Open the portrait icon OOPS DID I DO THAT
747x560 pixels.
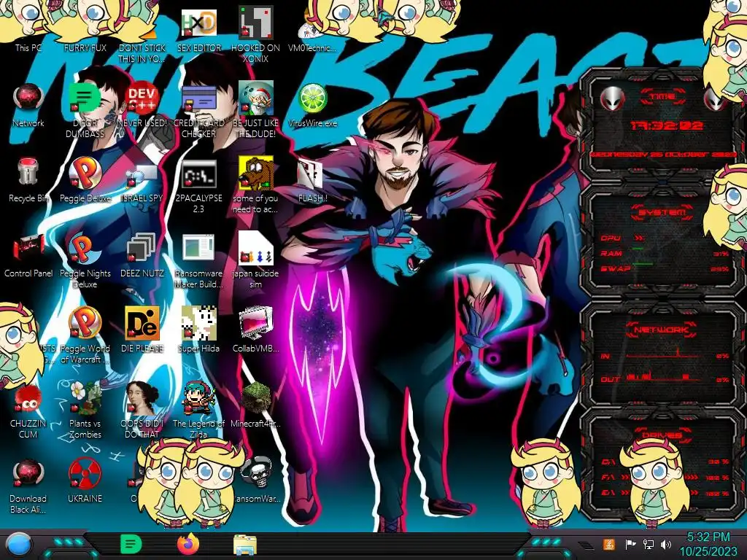point(142,399)
